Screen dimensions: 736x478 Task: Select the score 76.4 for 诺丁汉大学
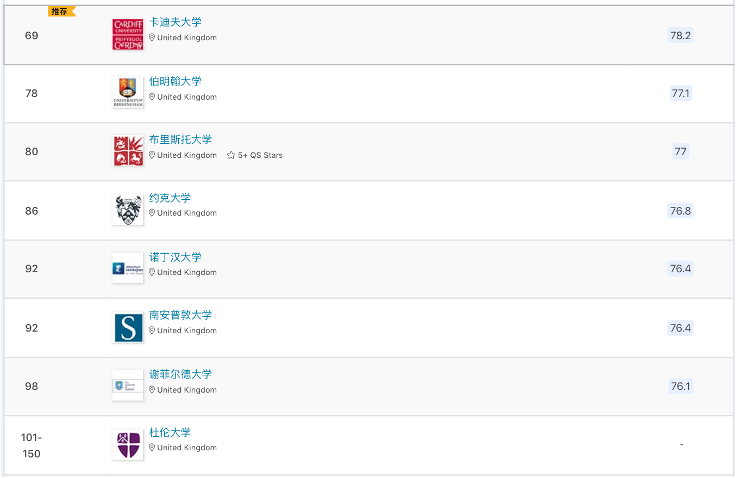(680, 269)
